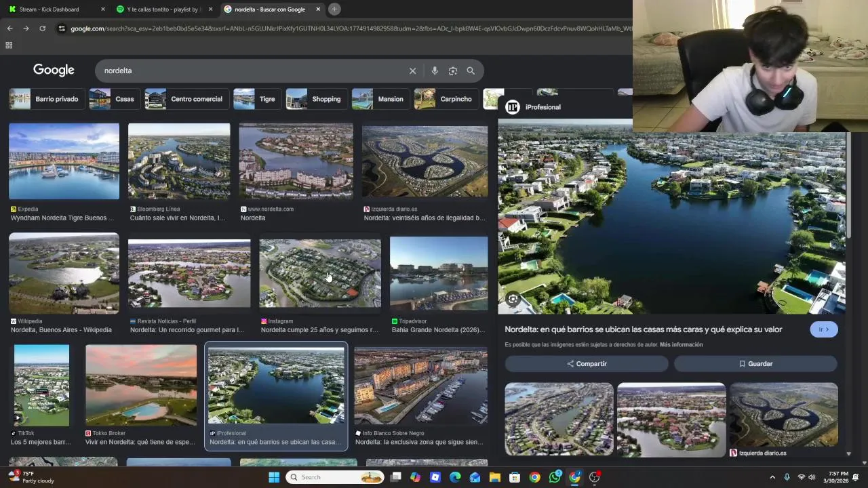This screenshot has width=868, height=488.
Task: Open weather widget showing 75°F Partly cloudy
Action: (31, 477)
